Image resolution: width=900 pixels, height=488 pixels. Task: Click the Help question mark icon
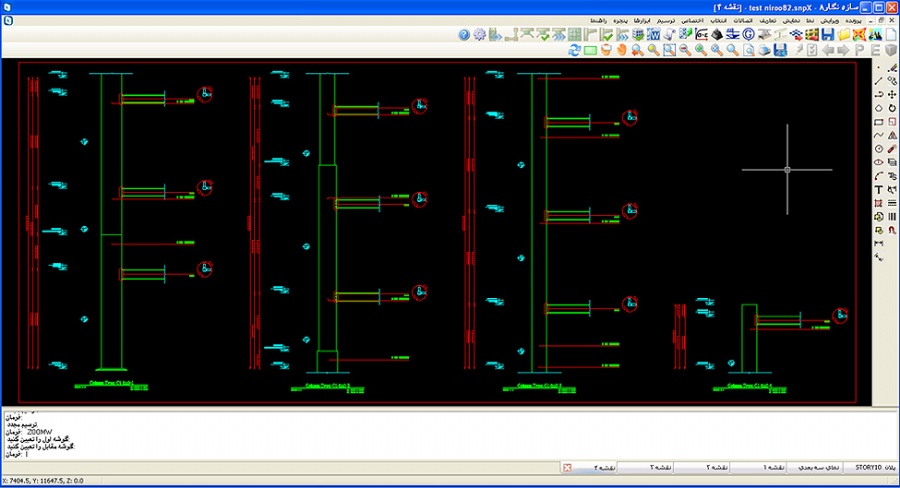[464, 35]
